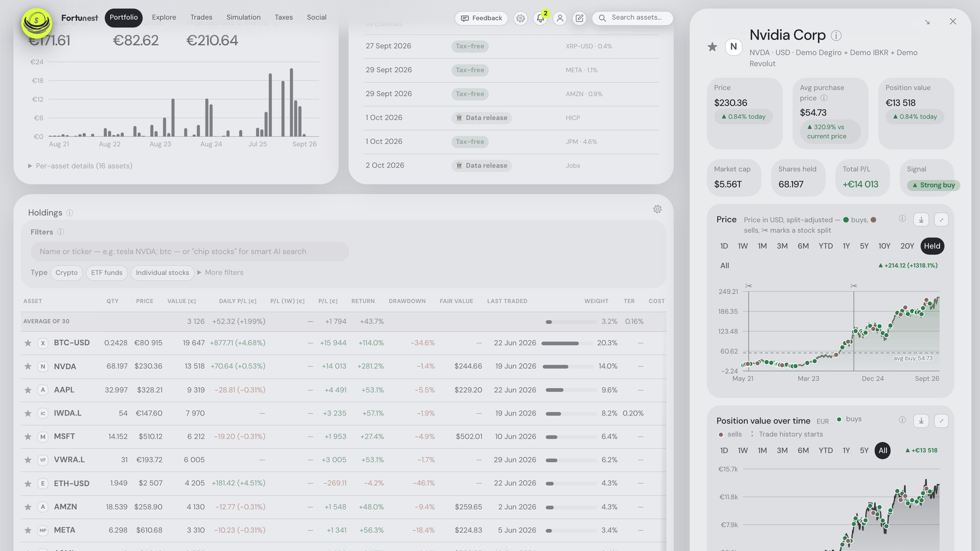Viewport: 980px width, 551px height.
Task: Select 1Y on Position value chart
Action: (846, 451)
